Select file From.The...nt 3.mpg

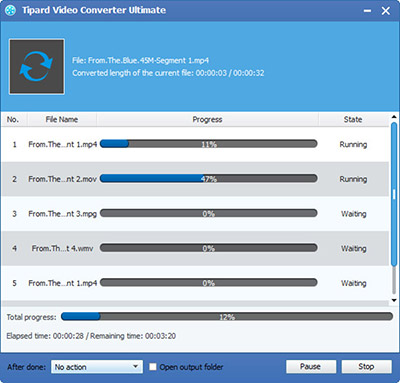click(x=62, y=214)
